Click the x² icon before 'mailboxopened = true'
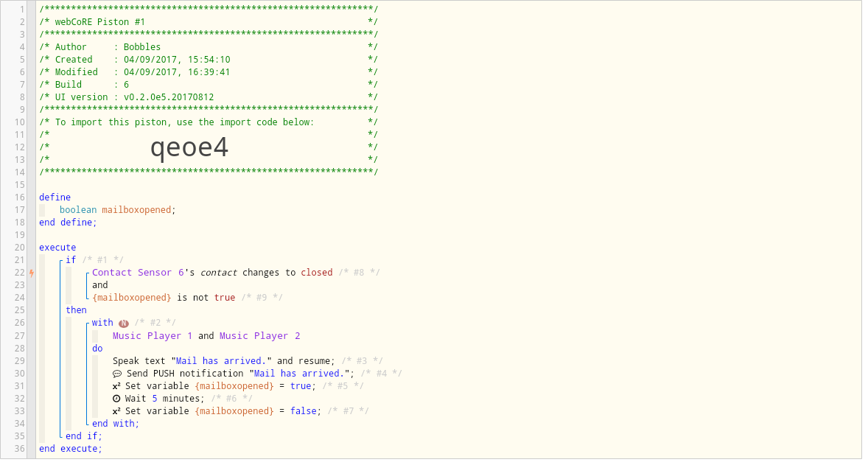The width and height of the screenshot is (868, 465). (117, 386)
